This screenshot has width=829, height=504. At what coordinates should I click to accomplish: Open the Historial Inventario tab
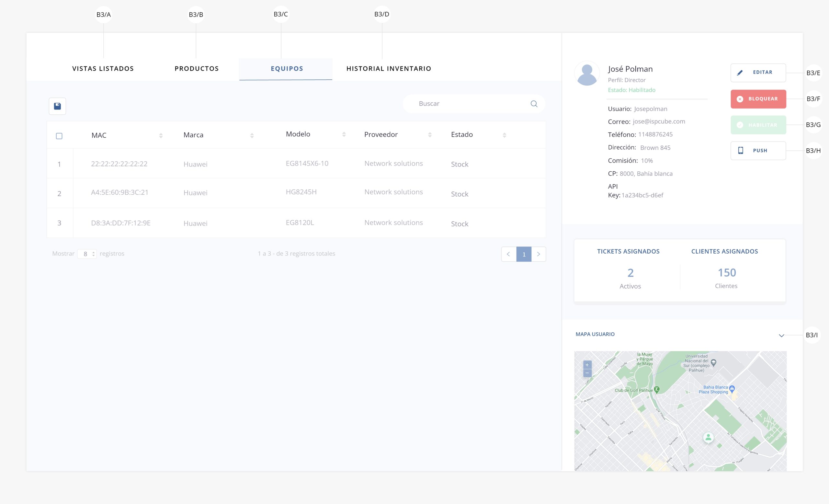coord(389,69)
